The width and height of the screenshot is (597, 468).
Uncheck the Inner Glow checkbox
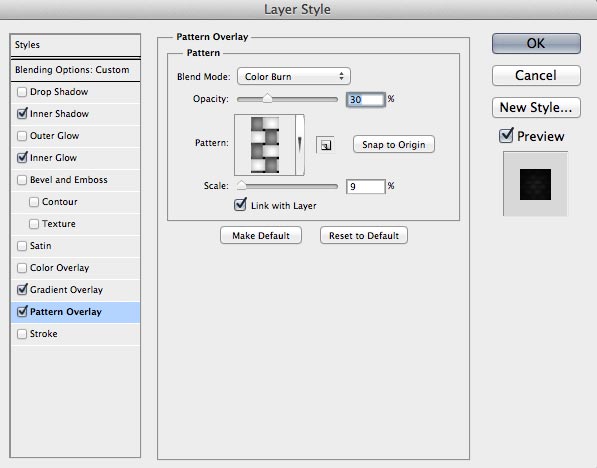[22, 158]
